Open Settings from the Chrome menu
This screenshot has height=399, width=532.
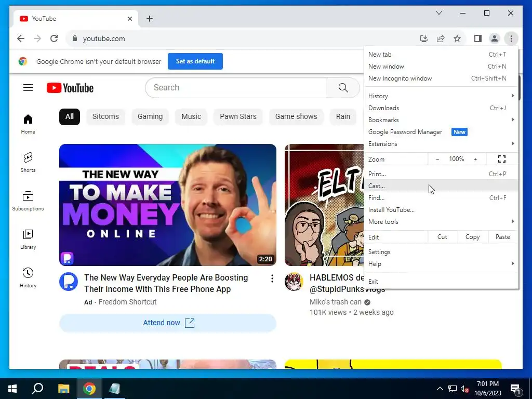click(441, 252)
